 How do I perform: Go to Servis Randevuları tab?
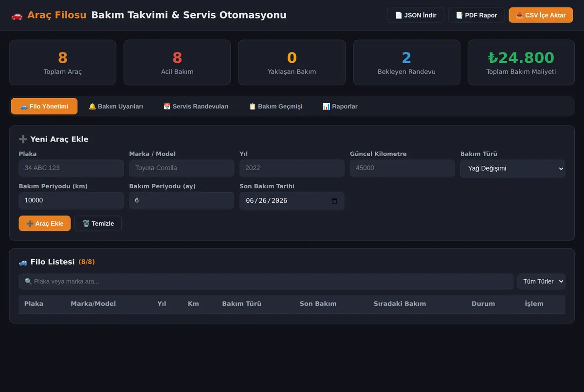pyautogui.click(x=196, y=106)
